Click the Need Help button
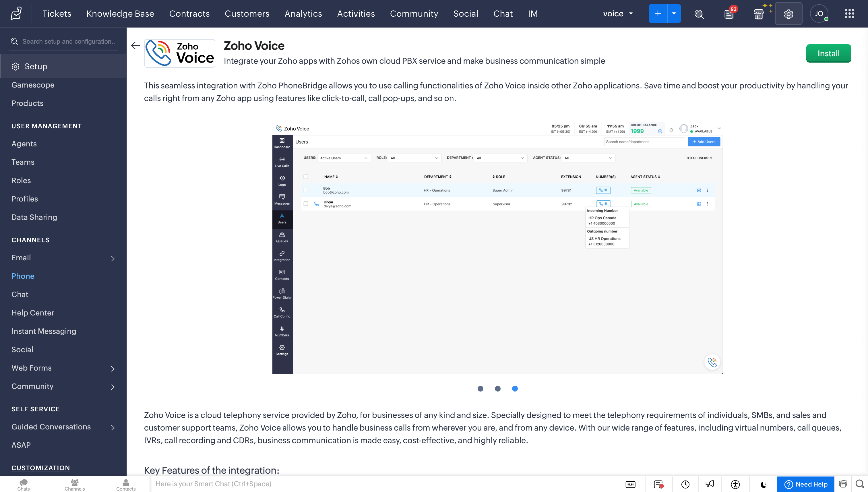868x492 pixels. [x=805, y=484]
